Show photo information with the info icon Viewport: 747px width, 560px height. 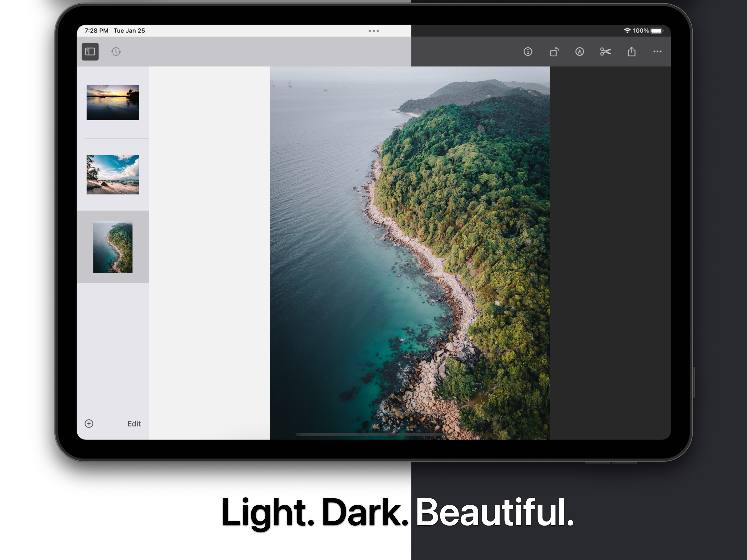(528, 52)
